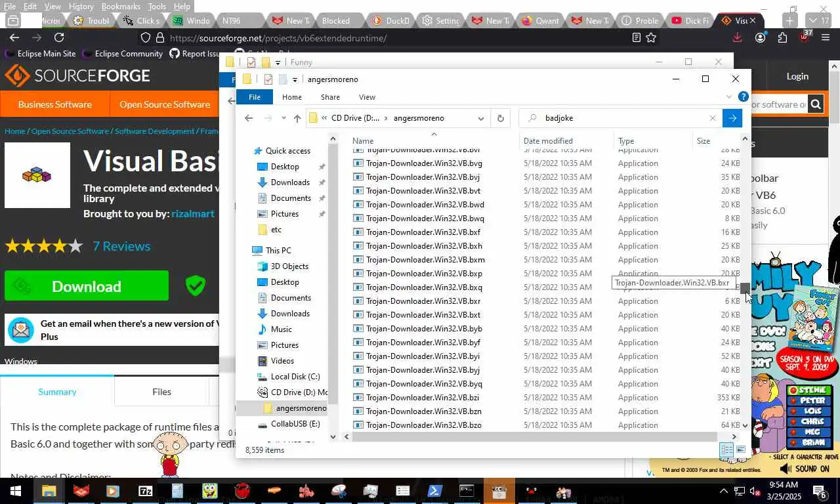Viewport: 840px width, 504px height.
Task: Open Firefox account icon
Action: (x=760, y=38)
